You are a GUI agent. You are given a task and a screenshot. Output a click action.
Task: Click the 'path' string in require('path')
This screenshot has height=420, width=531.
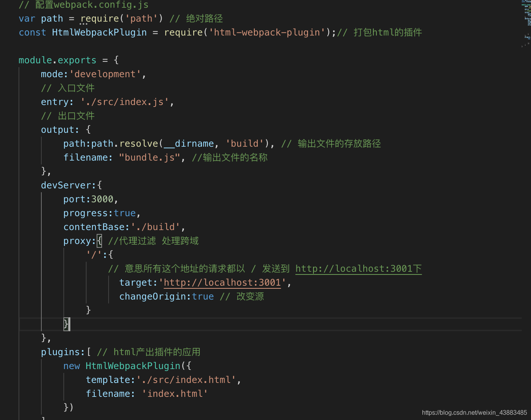click(x=141, y=19)
